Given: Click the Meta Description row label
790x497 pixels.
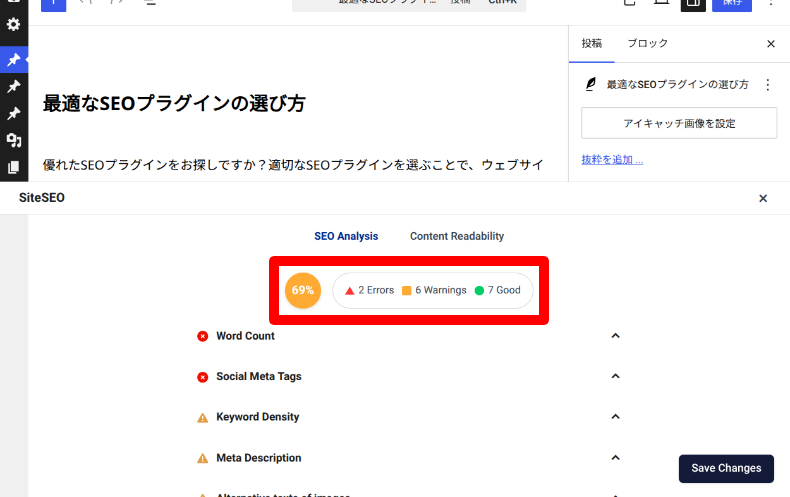Looking at the screenshot, I should click(x=258, y=458).
